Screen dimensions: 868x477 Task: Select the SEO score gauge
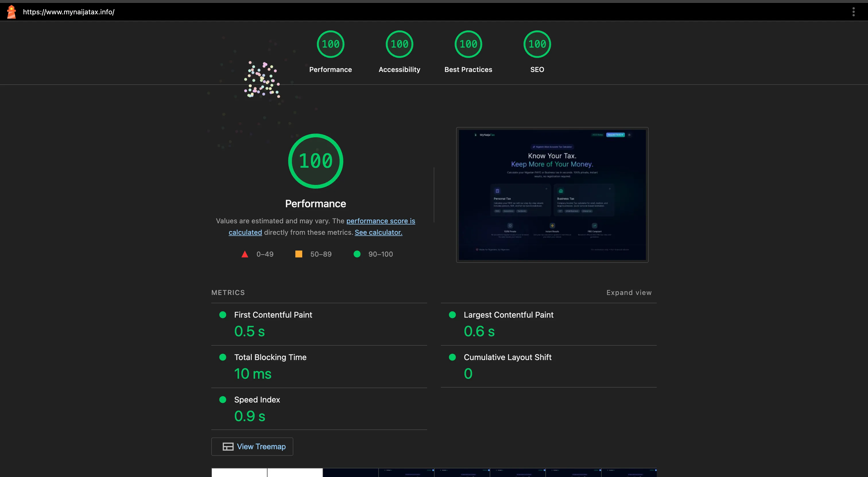coord(537,44)
